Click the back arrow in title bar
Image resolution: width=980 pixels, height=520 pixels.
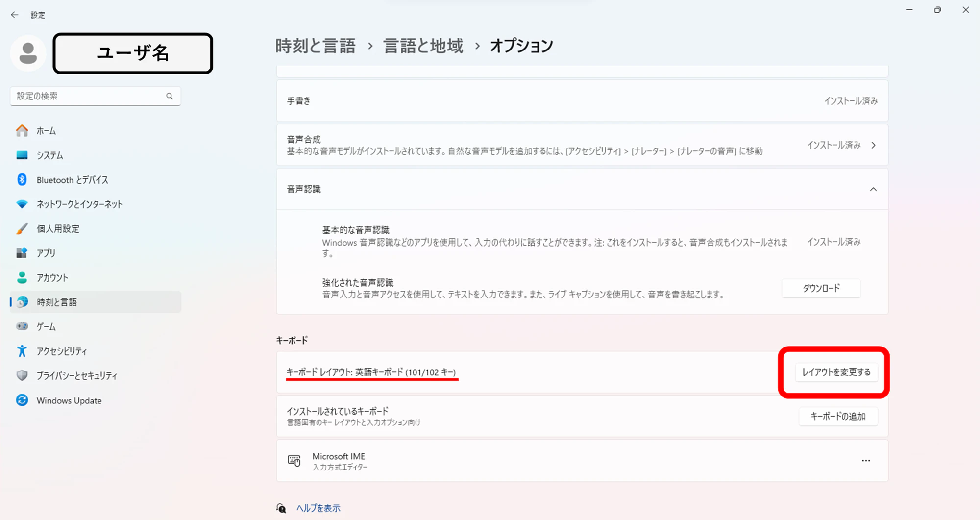pyautogui.click(x=14, y=15)
